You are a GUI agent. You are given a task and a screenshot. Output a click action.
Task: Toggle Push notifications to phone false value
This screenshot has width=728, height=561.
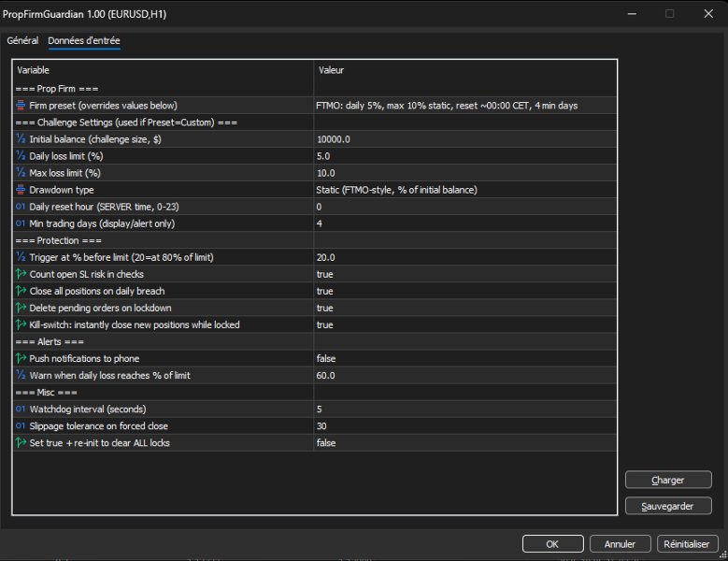465,358
